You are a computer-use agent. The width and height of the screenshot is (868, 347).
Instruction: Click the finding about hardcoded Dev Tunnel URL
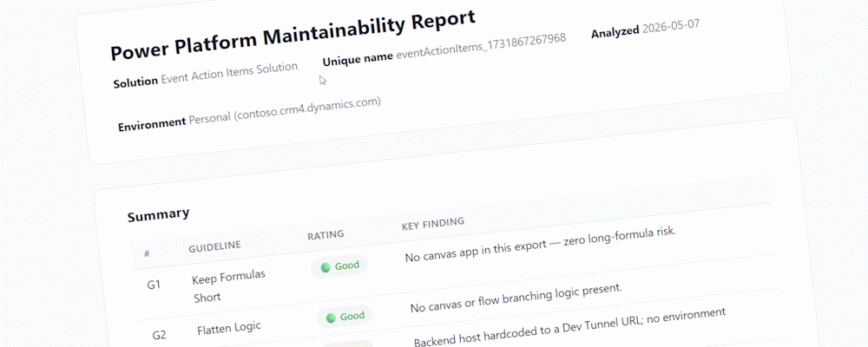pos(569,327)
